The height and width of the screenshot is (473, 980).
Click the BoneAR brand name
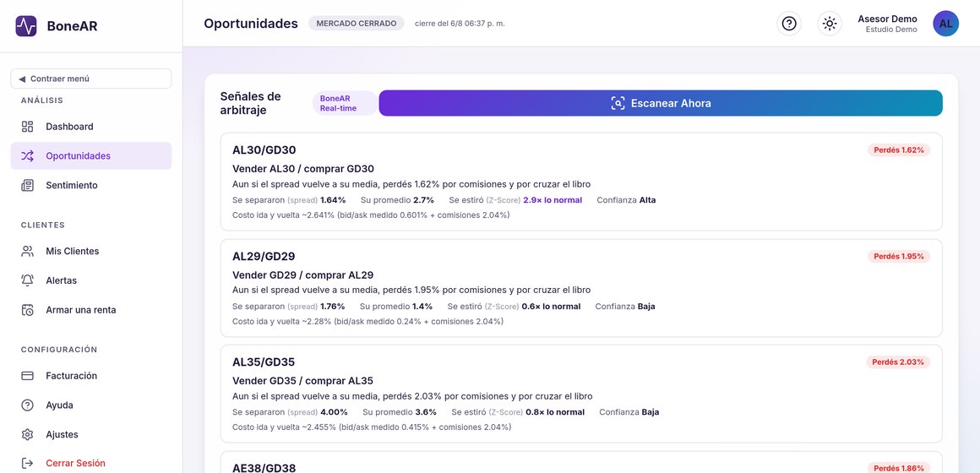(72, 26)
